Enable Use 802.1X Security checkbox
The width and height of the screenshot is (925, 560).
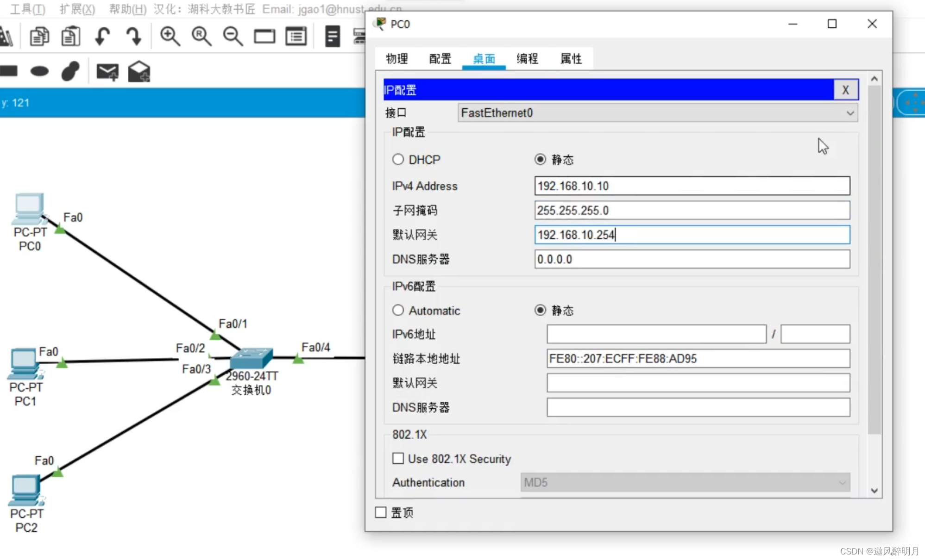point(398,459)
